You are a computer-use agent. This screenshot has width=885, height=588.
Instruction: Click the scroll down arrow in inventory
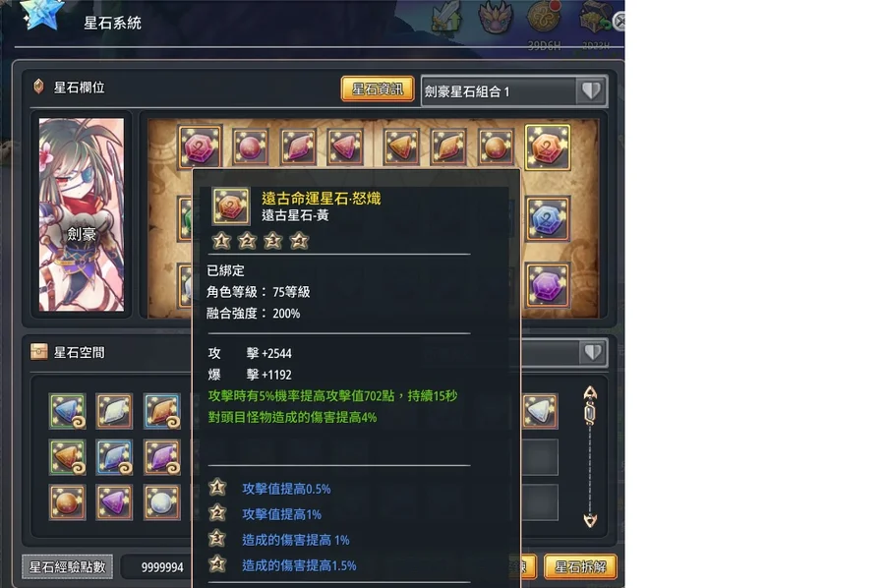coord(590,520)
